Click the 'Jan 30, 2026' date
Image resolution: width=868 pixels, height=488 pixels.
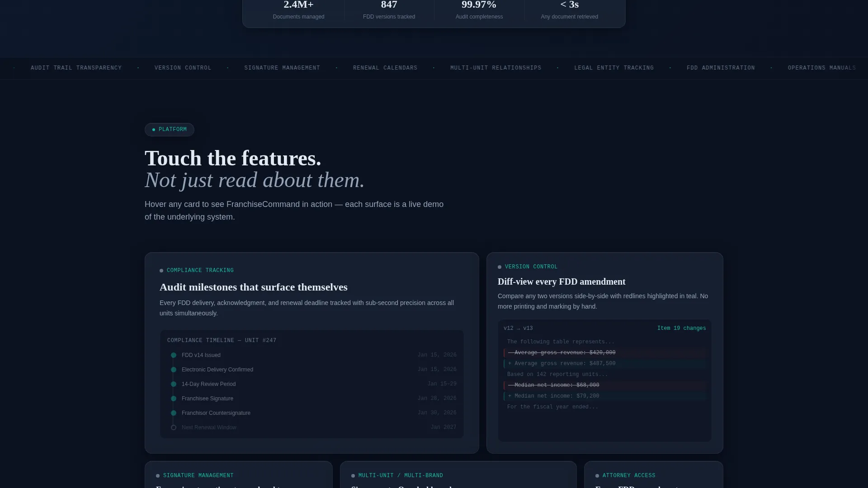click(437, 413)
